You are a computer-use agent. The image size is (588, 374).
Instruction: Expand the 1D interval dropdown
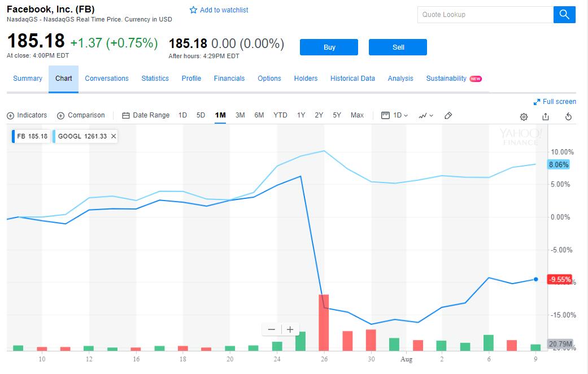394,116
